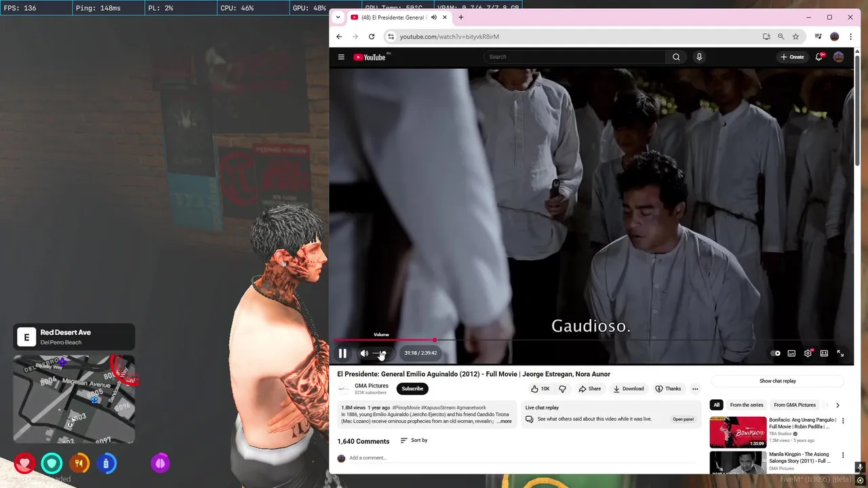Open the Chrome profile avatar
Image resolution: width=868 pixels, height=488 pixels.
tap(835, 37)
